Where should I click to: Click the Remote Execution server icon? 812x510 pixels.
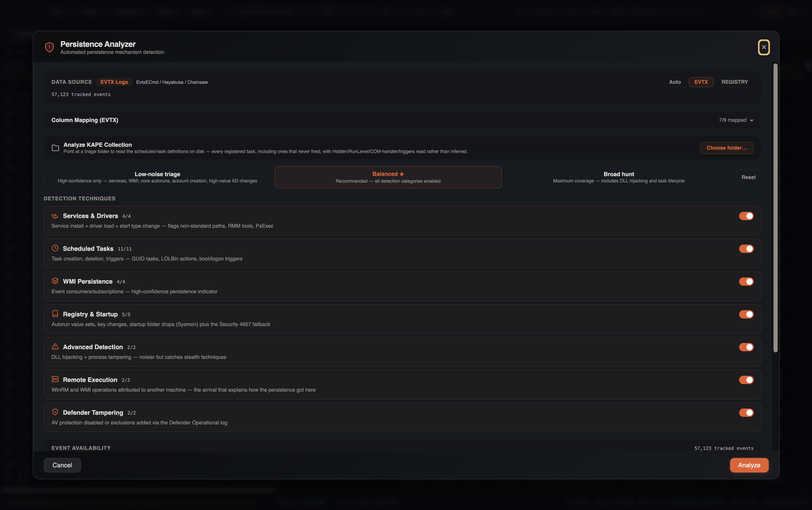pos(55,379)
